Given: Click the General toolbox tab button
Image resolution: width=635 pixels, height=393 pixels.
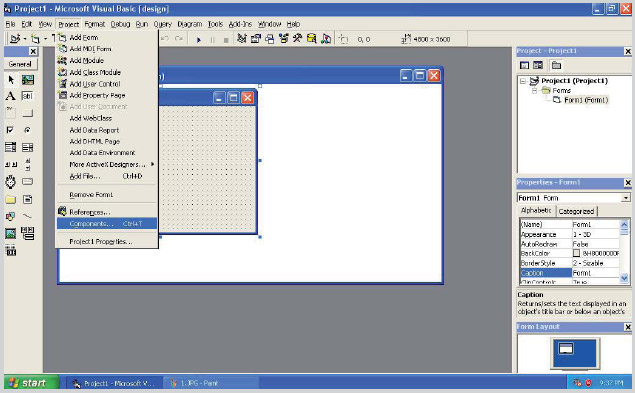Looking at the screenshot, I should coord(20,64).
